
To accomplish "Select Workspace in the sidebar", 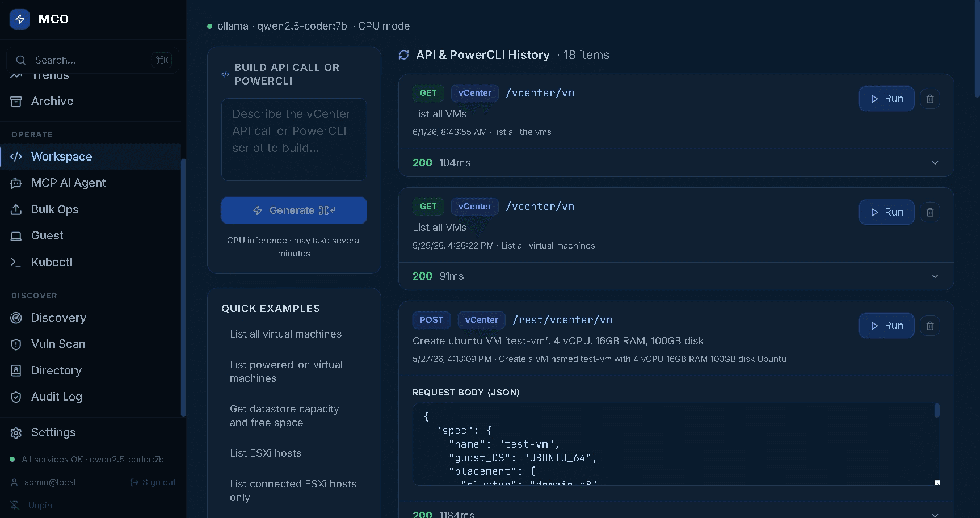I will point(91,157).
